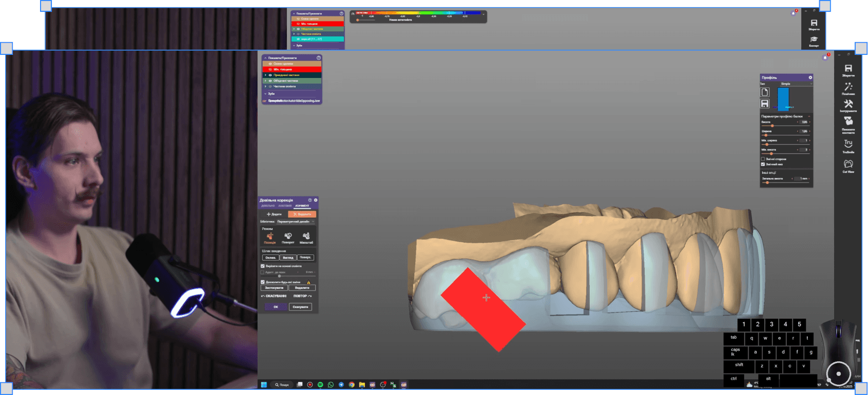868x395 pixels.
Task: Open the Бібліотека library dropdown
Action: pyautogui.click(x=296, y=222)
